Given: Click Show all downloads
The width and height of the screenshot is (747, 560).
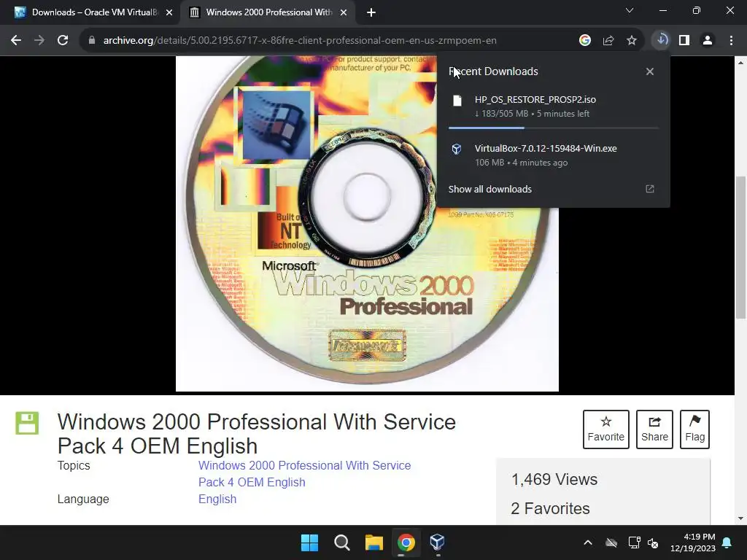Looking at the screenshot, I should point(489,189).
